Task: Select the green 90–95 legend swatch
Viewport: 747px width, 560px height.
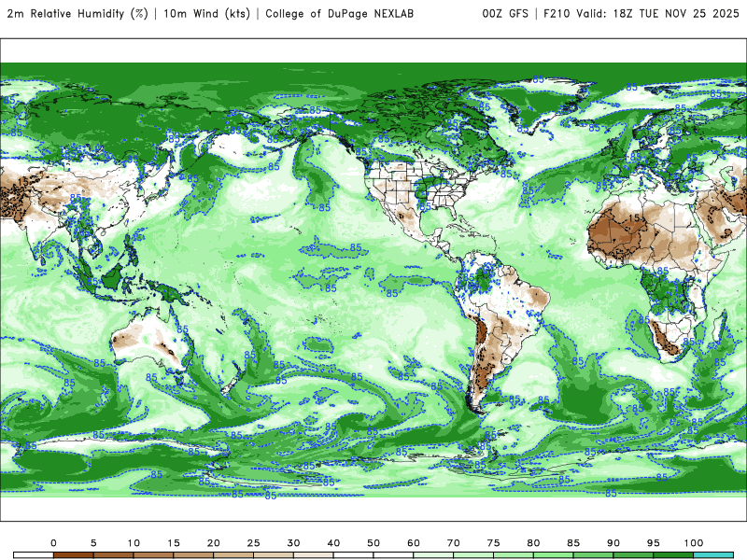Action: [x=634, y=555]
